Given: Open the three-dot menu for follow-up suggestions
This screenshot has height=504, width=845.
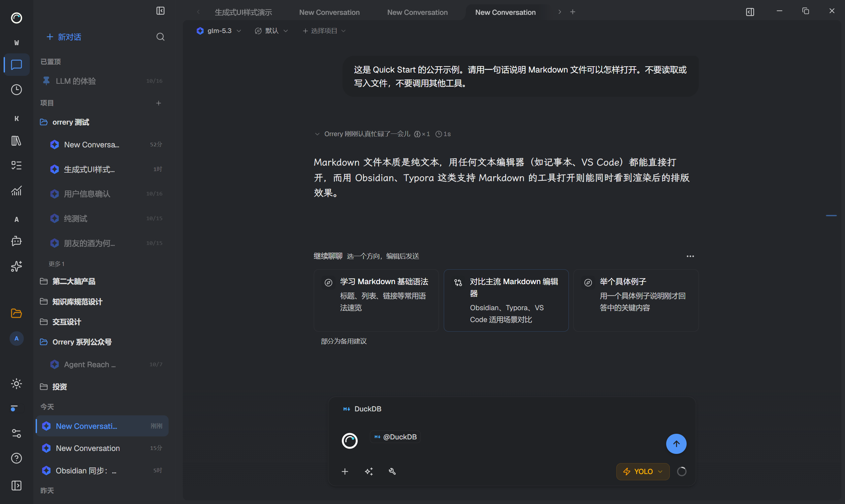Looking at the screenshot, I should [x=690, y=256].
